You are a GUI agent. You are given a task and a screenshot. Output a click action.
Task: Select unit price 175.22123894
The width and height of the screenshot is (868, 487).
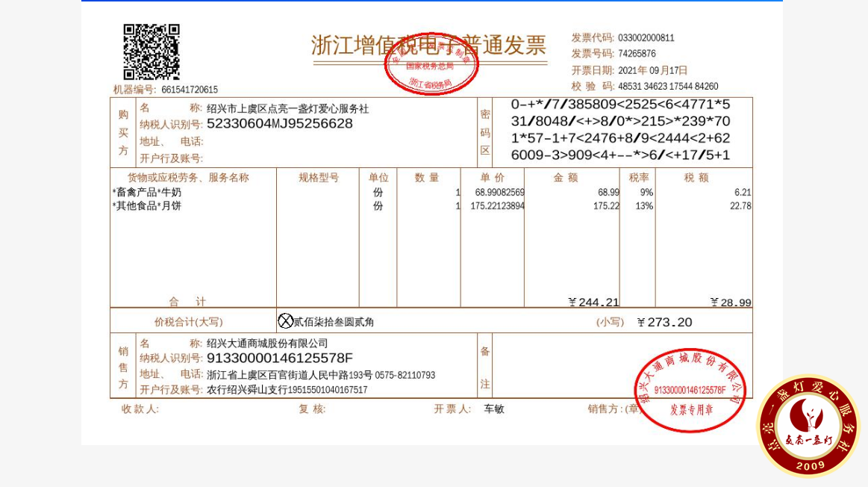click(497, 206)
